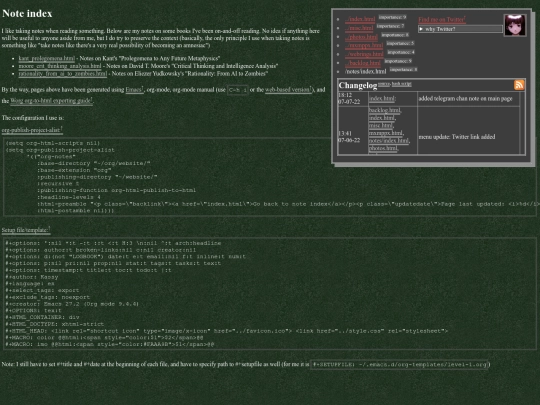Open the menu link above ../webrings.html
Image resolution: width=540 pixels, height=405 pixels.
pos(364,45)
